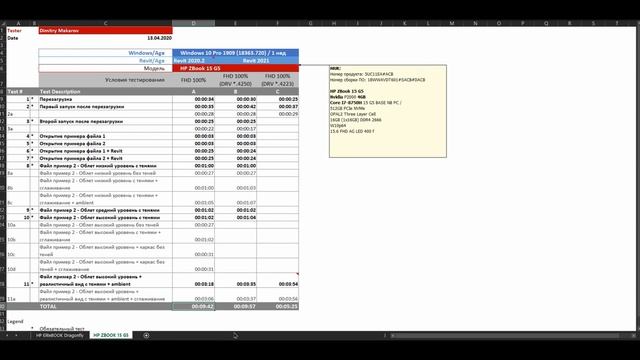Select column K header
This screenshot has height=360, width=640.
point(404,23)
